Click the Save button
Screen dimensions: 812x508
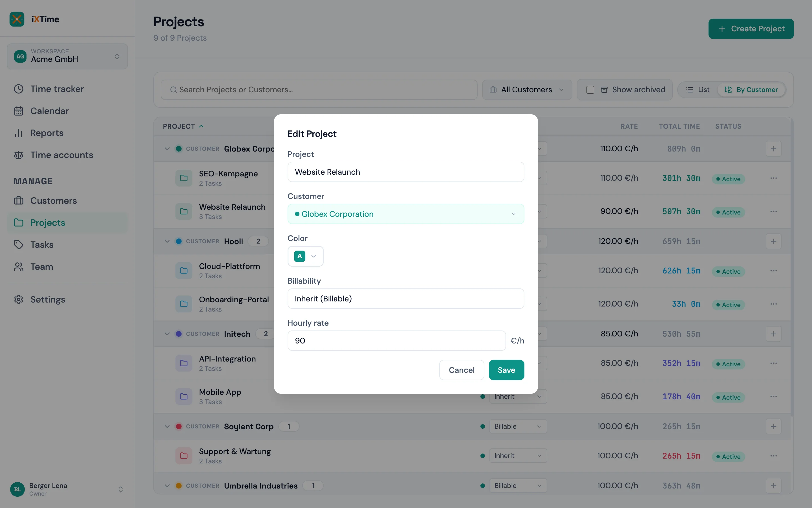(506, 370)
